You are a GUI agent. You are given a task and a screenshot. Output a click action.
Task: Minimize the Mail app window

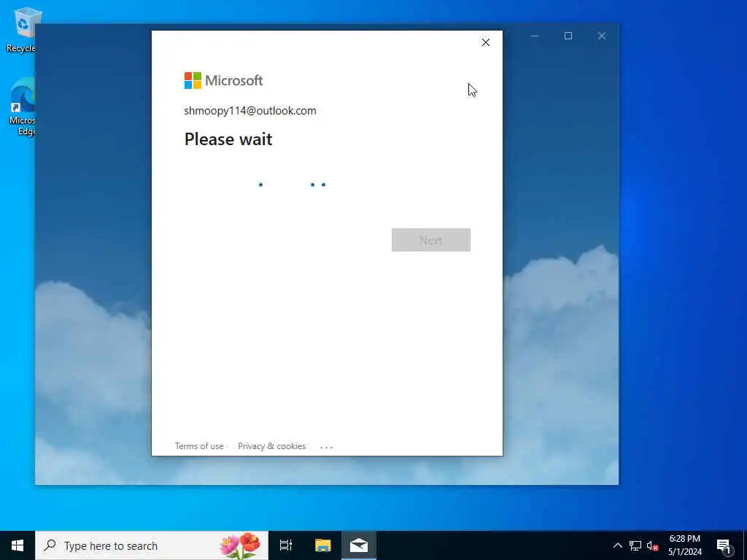pos(535,36)
